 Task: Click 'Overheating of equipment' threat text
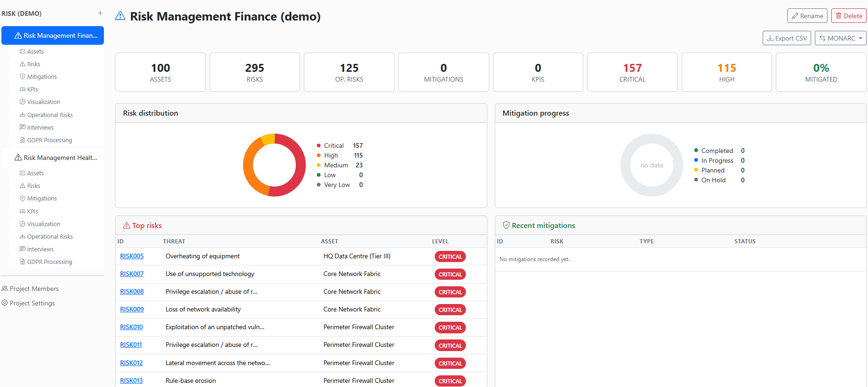203,256
